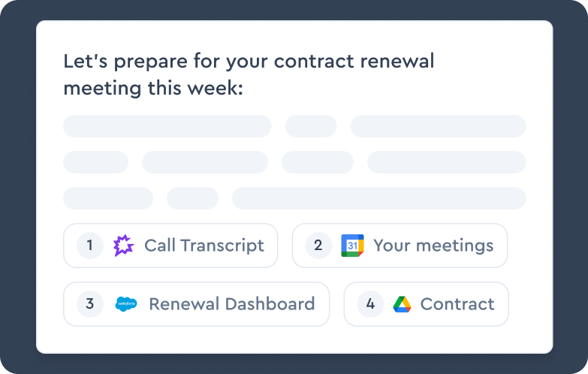Click the shortest placeholder bar in the first row
The height and width of the screenshot is (374, 588).
tap(310, 126)
